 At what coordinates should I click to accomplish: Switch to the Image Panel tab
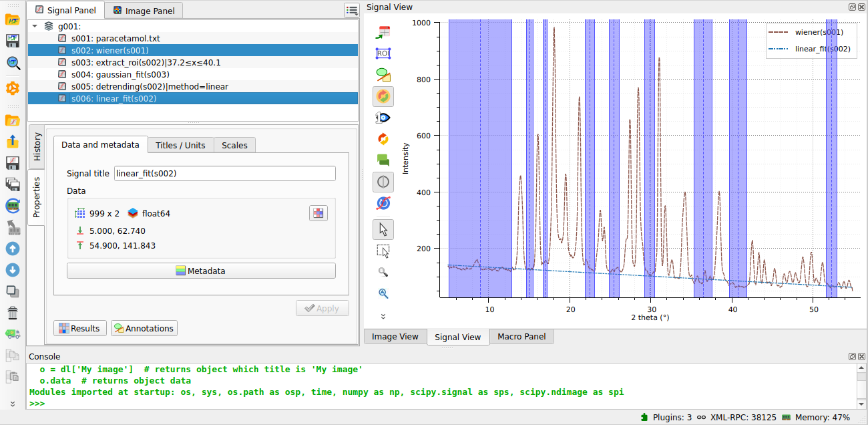tap(144, 10)
